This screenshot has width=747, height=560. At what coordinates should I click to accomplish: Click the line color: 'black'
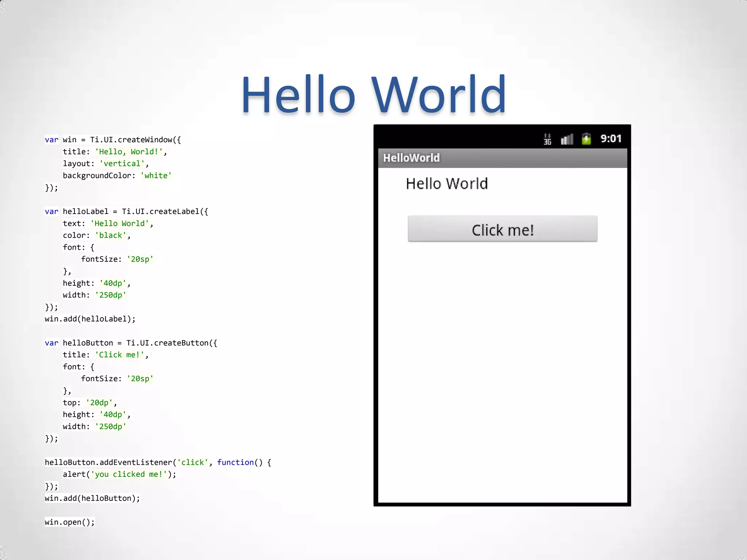97,236
